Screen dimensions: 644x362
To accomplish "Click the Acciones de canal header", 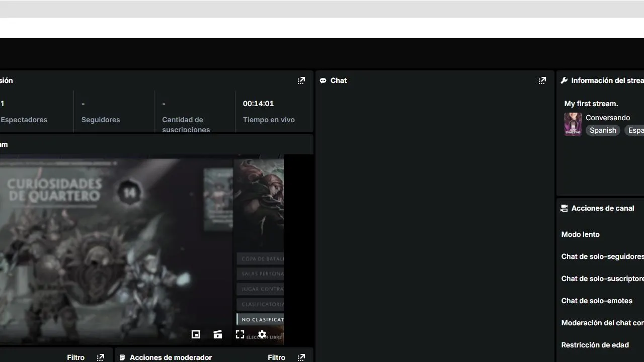I will tap(603, 208).
